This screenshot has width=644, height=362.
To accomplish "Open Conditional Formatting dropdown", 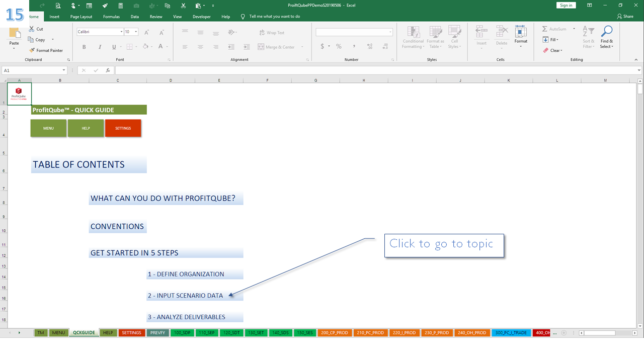I will 413,38.
